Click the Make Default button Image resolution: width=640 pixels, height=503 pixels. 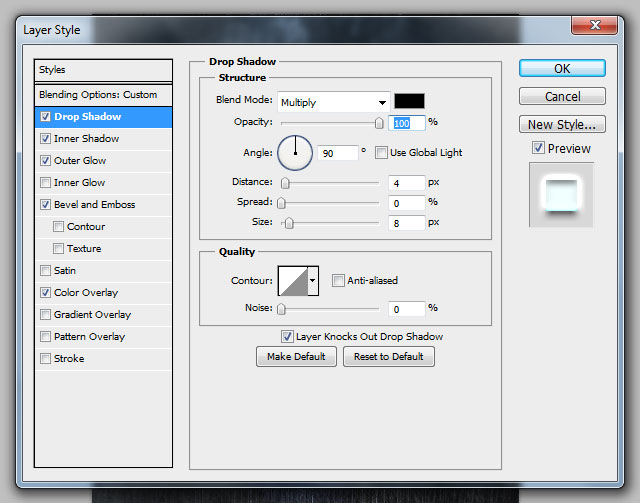point(296,357)
